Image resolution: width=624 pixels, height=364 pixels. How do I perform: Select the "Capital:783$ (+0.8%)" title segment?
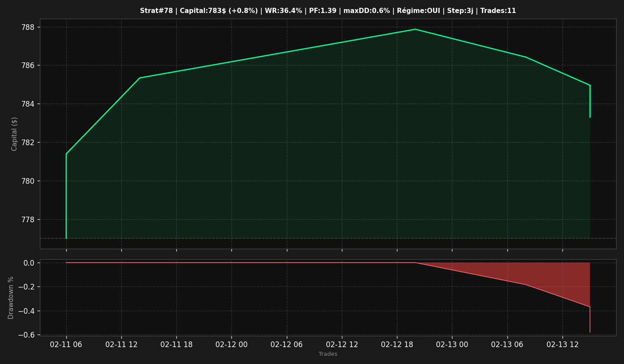218,11
